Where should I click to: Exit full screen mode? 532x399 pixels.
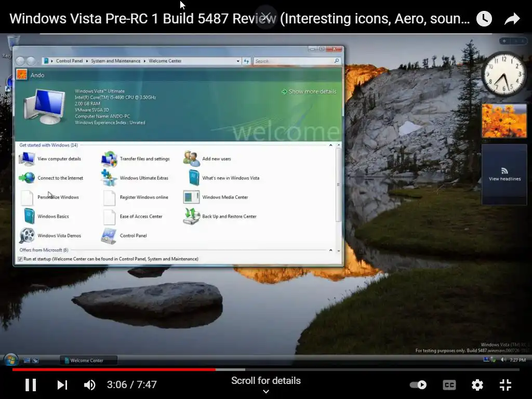coord(505,385)
